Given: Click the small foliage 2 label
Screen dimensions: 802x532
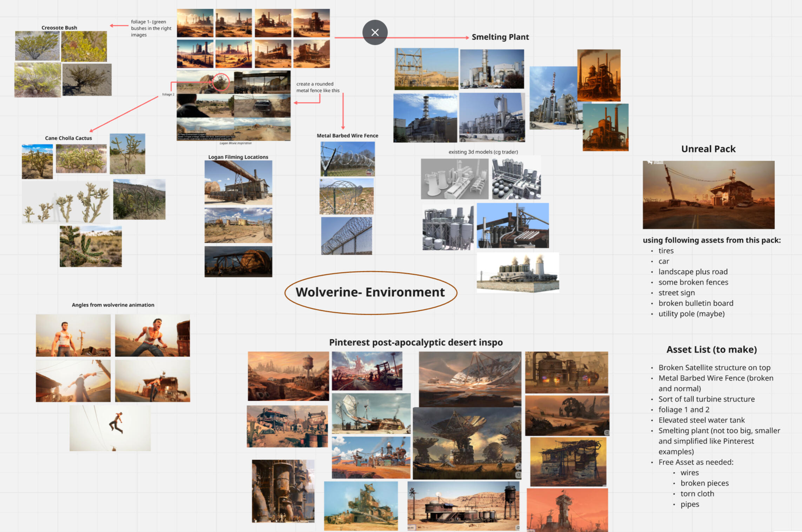Looking at the screenshot, I should tap(168, 94).
